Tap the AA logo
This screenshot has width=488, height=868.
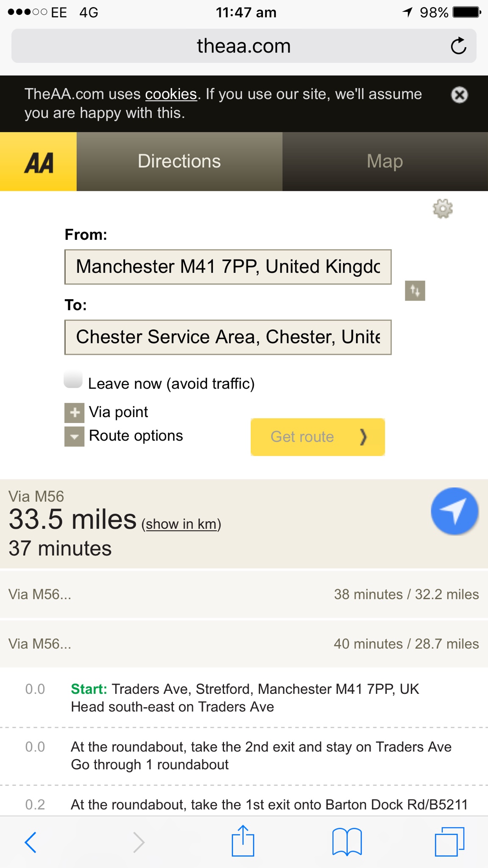39,161
